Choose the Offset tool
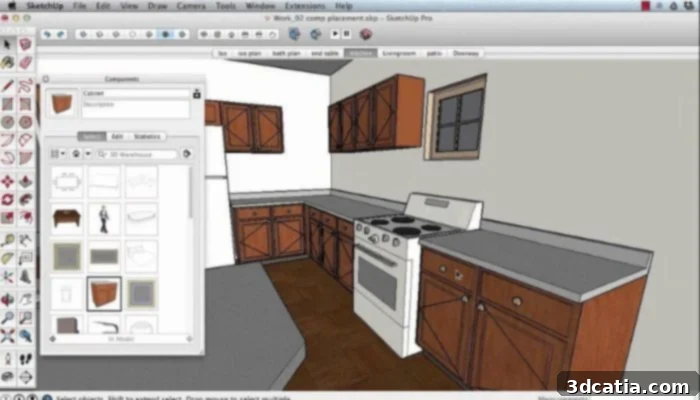This screenshot has height=400, width=700. (25, 217)
